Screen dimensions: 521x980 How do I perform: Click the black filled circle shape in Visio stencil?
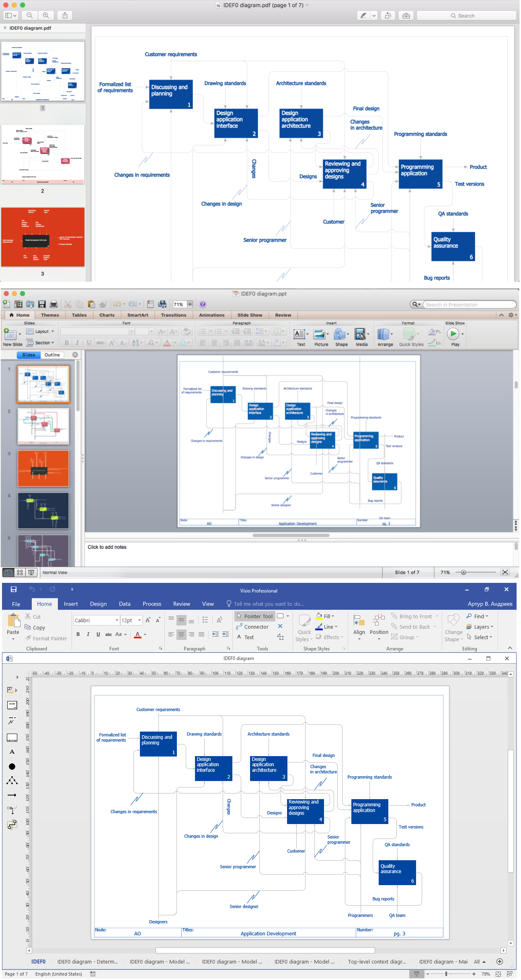click(x=12, y=767)
